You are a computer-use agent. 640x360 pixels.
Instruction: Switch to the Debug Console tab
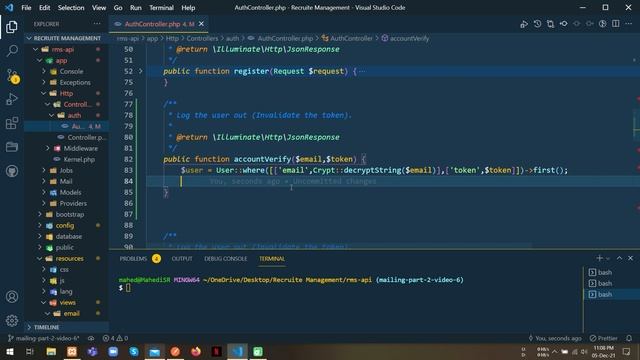225,259
